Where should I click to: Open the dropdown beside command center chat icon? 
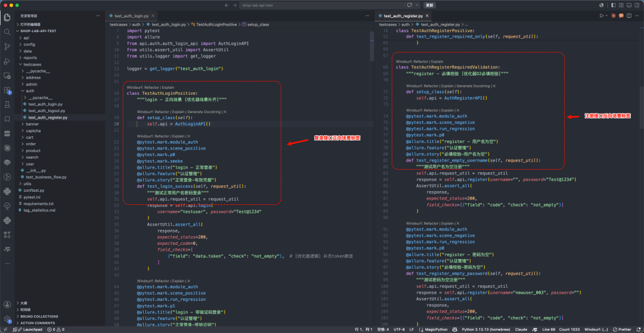(x=417, y=5)
